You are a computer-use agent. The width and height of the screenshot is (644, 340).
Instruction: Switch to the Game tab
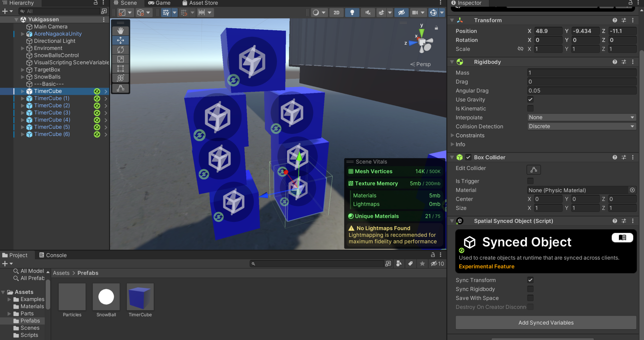tap(160, 3)
